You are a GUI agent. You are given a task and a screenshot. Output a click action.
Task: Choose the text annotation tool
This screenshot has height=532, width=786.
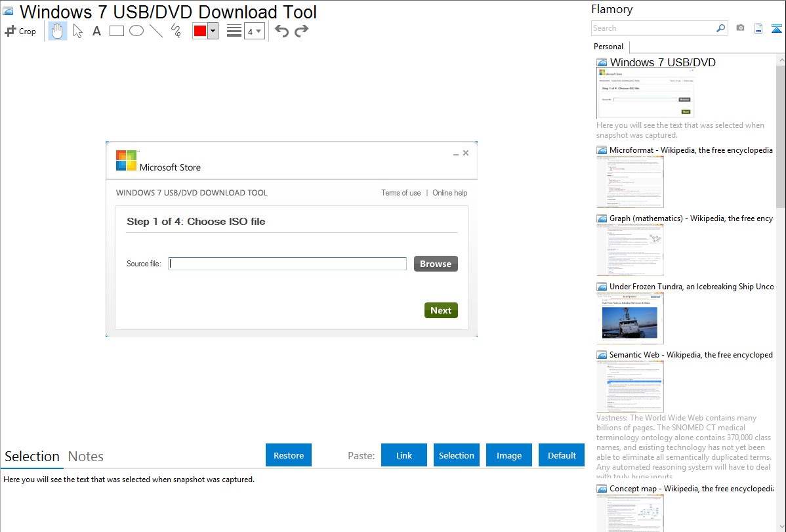(96, 31)
